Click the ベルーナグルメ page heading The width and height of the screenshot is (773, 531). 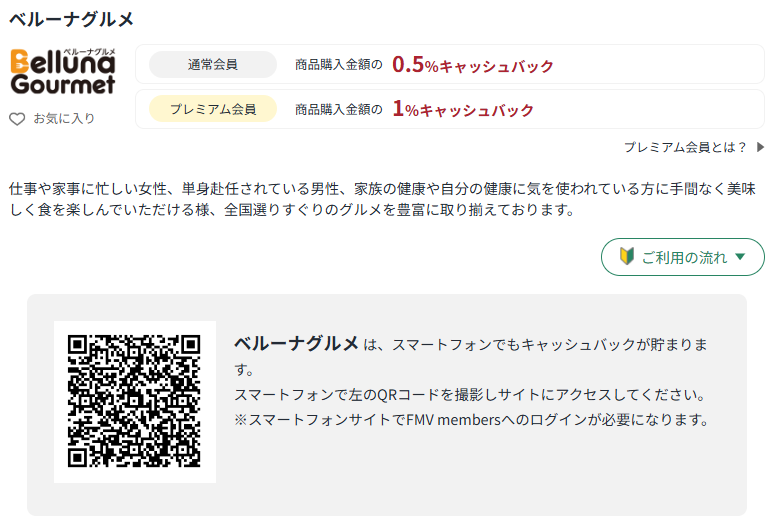pos(72,20)
